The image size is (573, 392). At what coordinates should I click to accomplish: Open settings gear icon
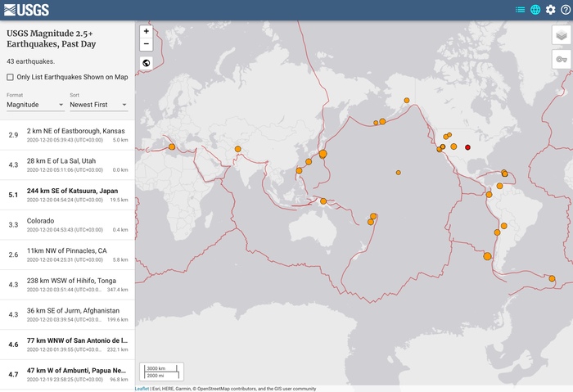[550, 10]
